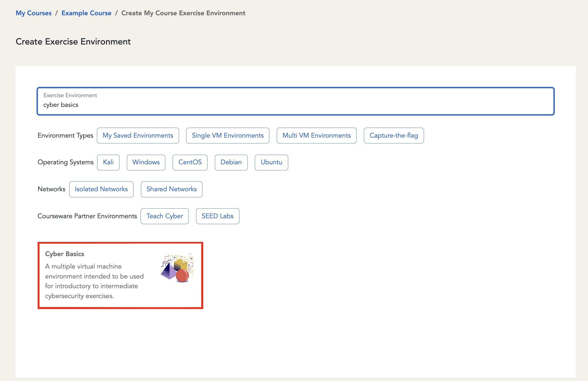Select the Multi VM Environments type
The image size is (588, 381).
(x=317, y=135)
